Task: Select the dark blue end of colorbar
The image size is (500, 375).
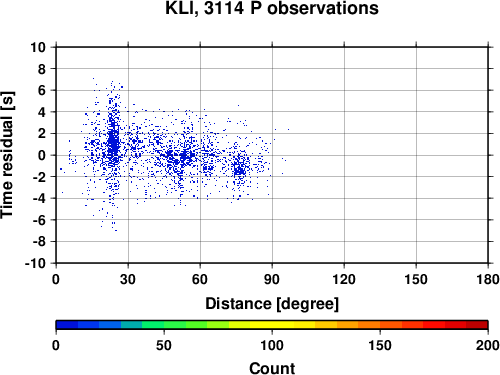Action: click(x=67, y=325)
